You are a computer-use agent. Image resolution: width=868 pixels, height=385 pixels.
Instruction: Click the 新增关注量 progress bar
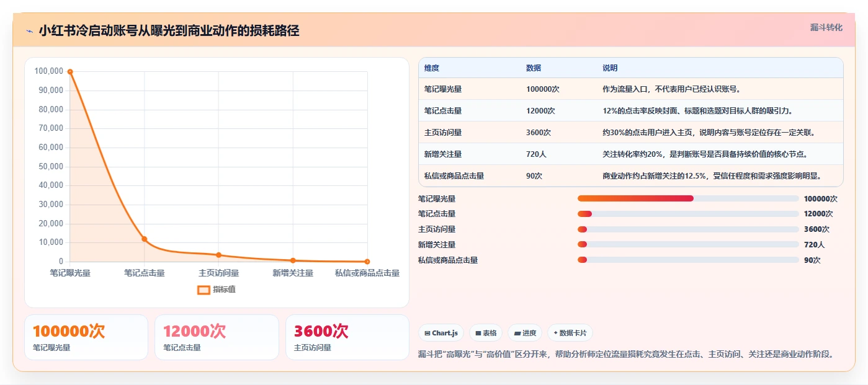click(x=688, y=244)
